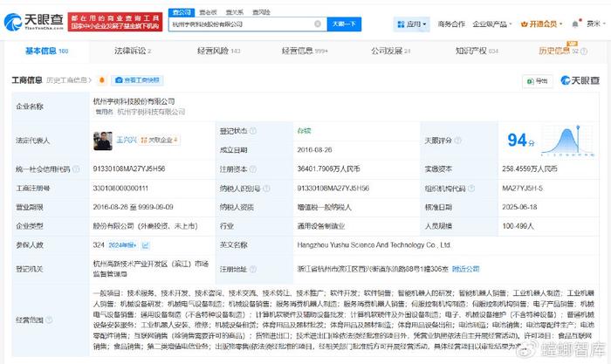Select the 查公司 search tab

click(x=182, y=12)
